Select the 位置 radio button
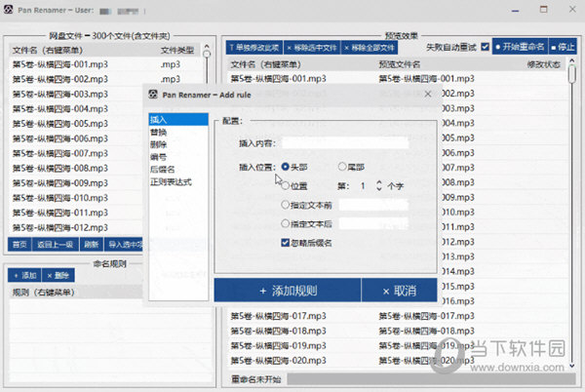 coord(286,185)
